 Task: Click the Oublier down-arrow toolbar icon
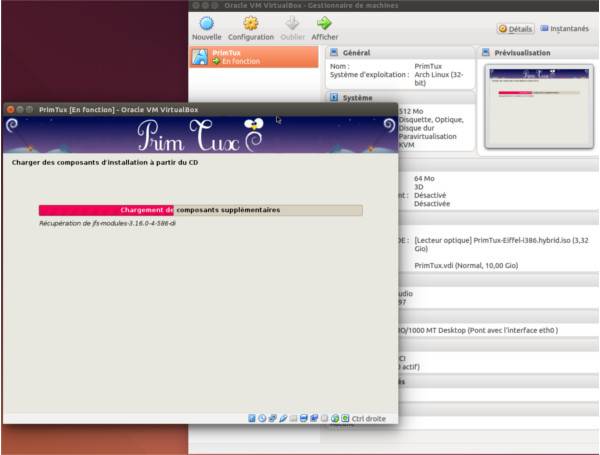pos(292,24)
